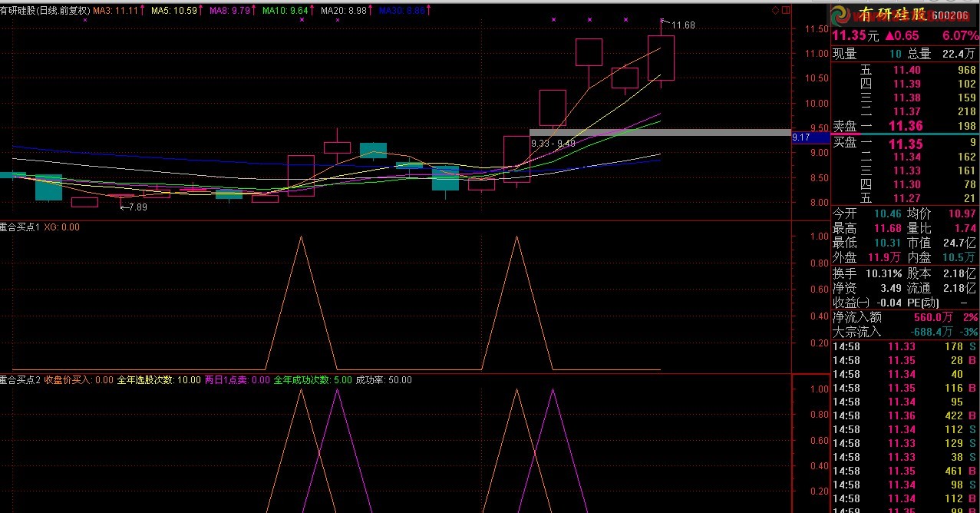Click the 换手 10.31% turnover value
980x513 pixels.
tap(867, 273)
